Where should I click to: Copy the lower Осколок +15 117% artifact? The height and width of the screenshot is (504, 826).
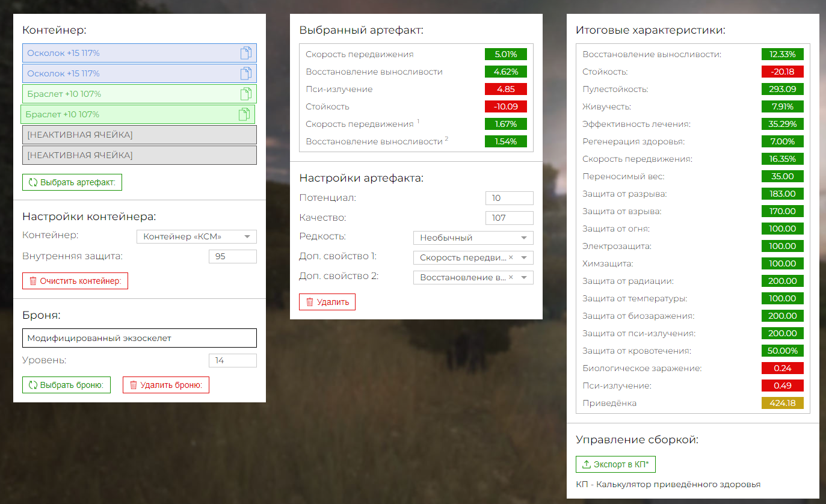point(245,73)
